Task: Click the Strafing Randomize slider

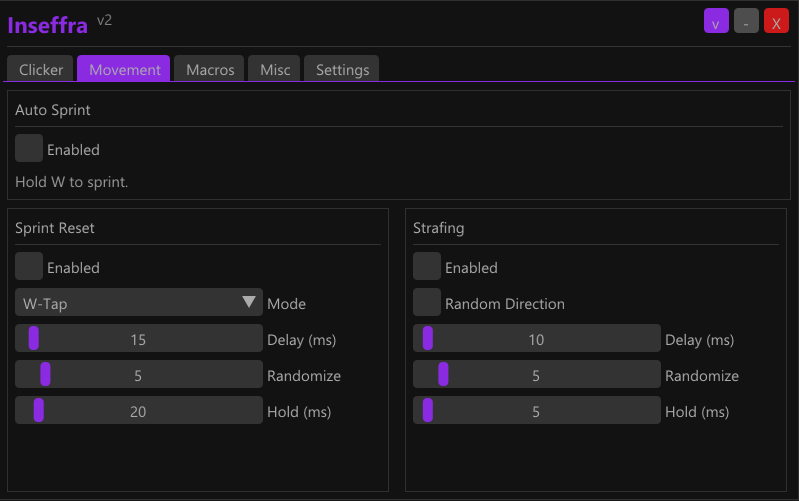Action: (x=536, y=374)
